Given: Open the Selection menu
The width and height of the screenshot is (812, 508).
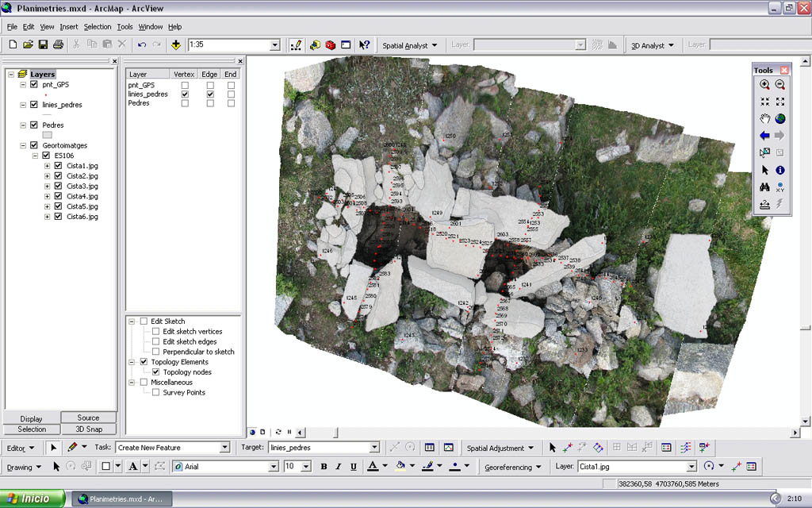Looking at the screenshot, I should pyautogui.click(x=98, y=27).
